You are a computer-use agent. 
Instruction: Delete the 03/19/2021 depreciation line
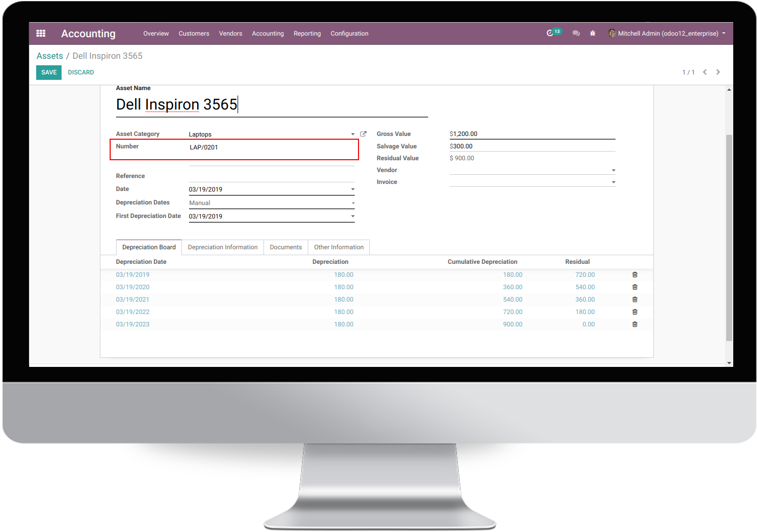point(635,299)
